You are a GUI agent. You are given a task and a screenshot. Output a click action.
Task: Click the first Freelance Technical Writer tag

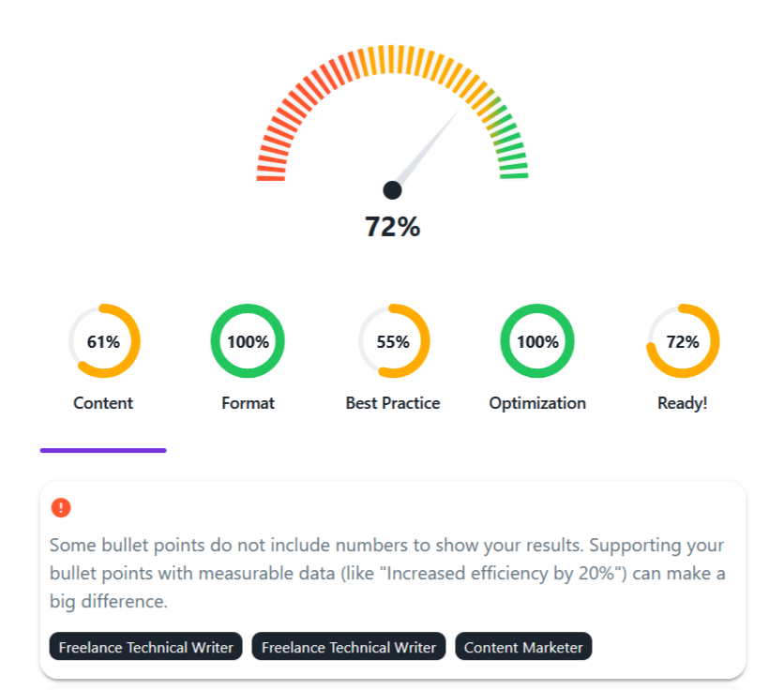tap(145, 647)
